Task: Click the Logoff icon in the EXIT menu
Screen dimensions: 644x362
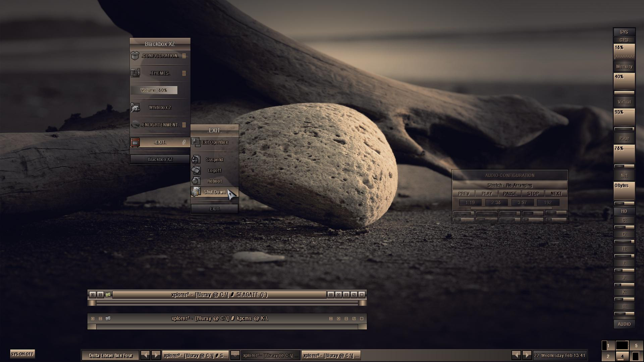Action: click(196, 170)
